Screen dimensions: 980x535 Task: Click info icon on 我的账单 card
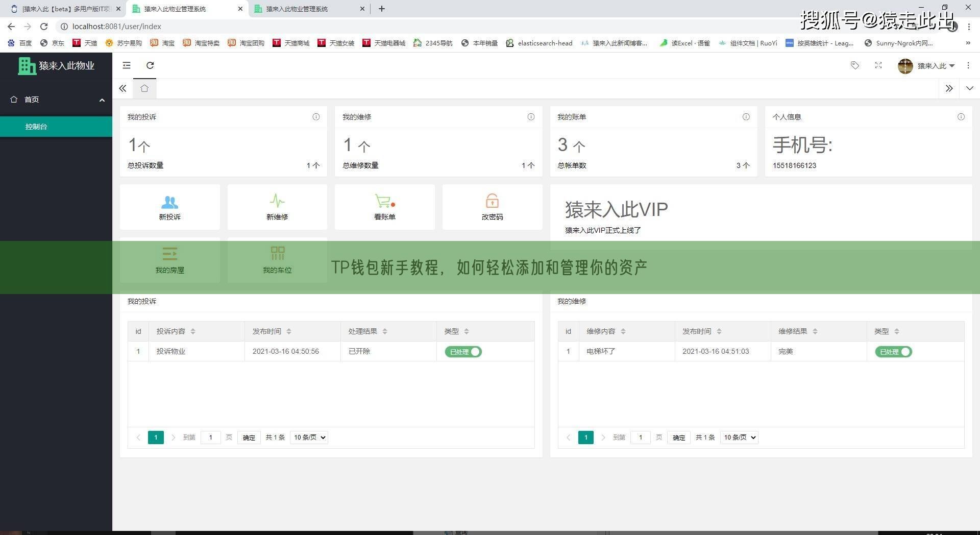click(746, 117)
